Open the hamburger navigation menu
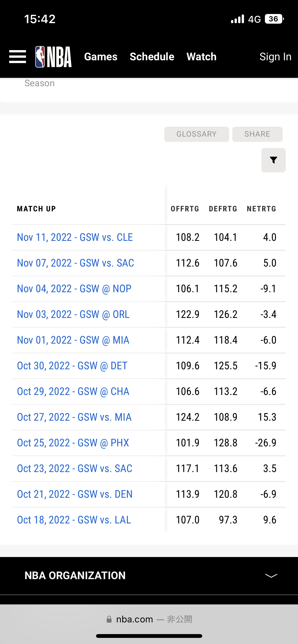 (x=18, y=57)
